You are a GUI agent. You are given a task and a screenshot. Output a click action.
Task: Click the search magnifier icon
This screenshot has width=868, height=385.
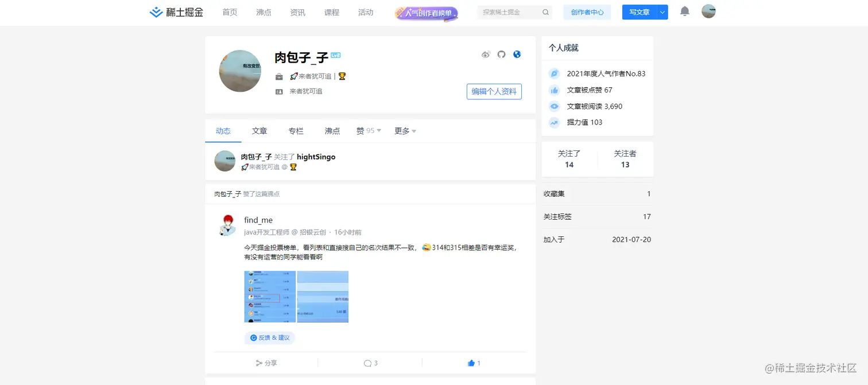pyautogui.click(x=545, y=12)
